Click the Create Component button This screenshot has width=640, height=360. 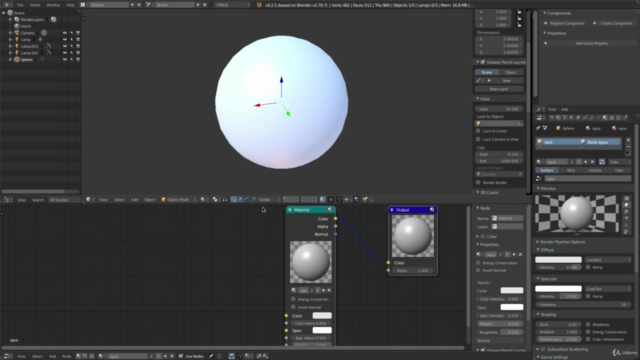tap(612, 23)
